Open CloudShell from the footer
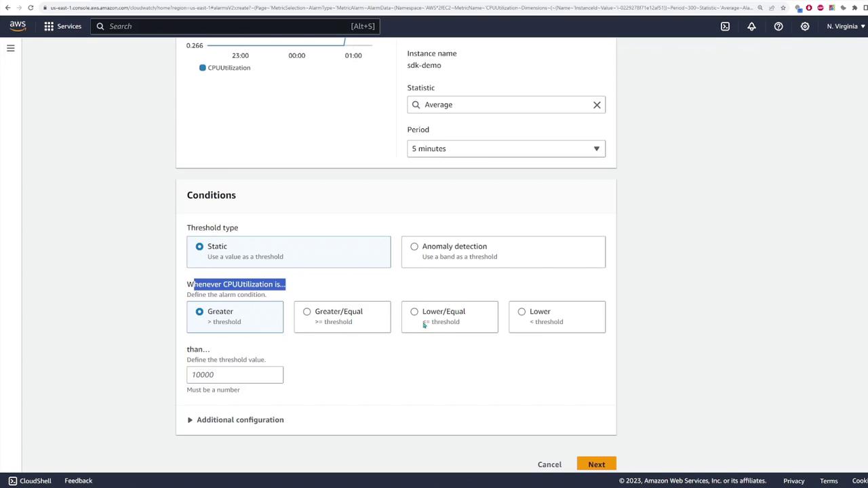Screen dimensions: 868x488 tap(30, 481)
